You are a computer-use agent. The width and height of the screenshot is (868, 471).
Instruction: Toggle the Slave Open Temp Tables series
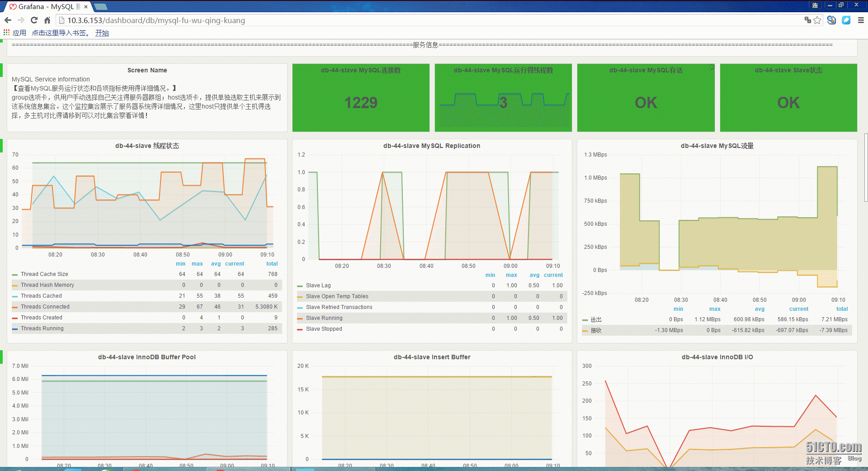click(x=337, y=296)
